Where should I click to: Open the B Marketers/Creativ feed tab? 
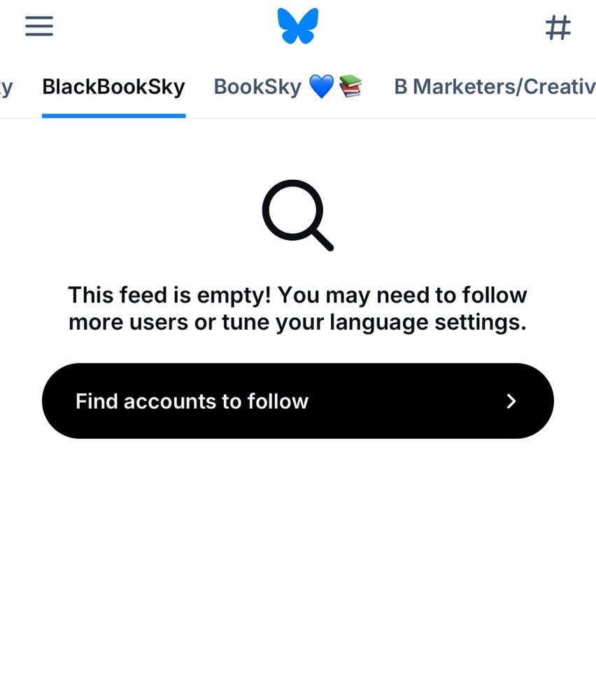(x=495, y=87)
